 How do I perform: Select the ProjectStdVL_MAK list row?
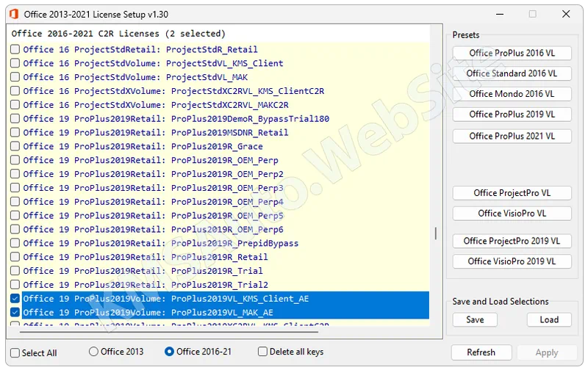pyautogui.click(x=219, y=77)
